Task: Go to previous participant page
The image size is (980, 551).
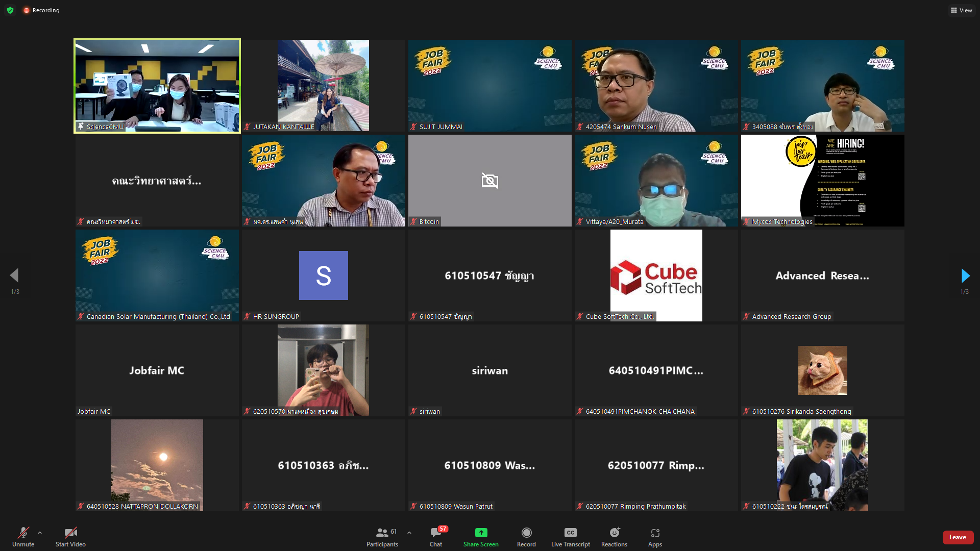Action: tap(14, 276)
